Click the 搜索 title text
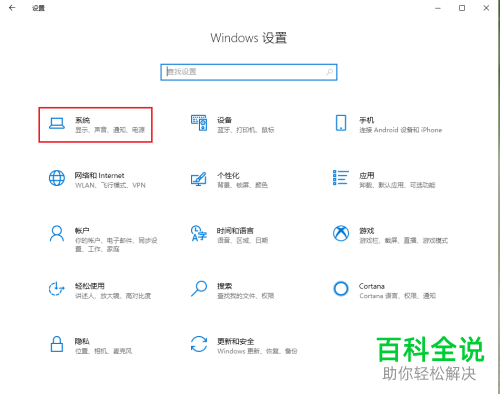This screenshot has width=500, height=394. pyautogui.click(x=224, y=286)
